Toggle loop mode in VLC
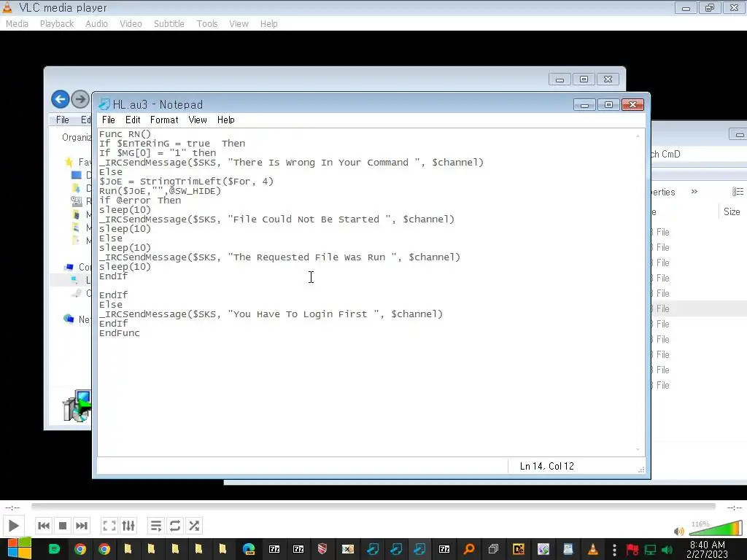Image resolution: width=747 pixels, height=560 pixels. point(175,526)
